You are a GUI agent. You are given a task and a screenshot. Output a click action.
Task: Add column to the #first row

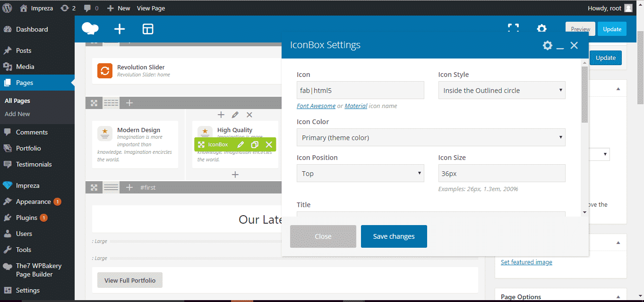[x=129, y=187]
